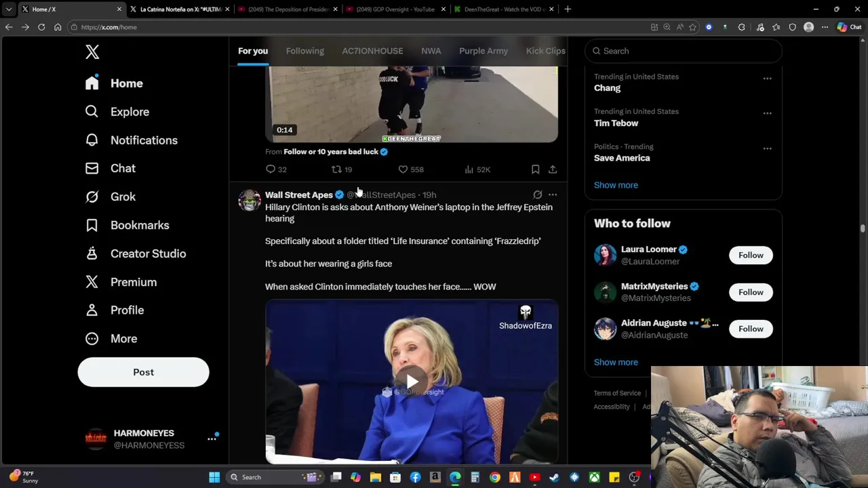Image resolution: width=868 pixels, height=488 pixels.
Task: Click the Post button
Action: [x=143, y=372]
